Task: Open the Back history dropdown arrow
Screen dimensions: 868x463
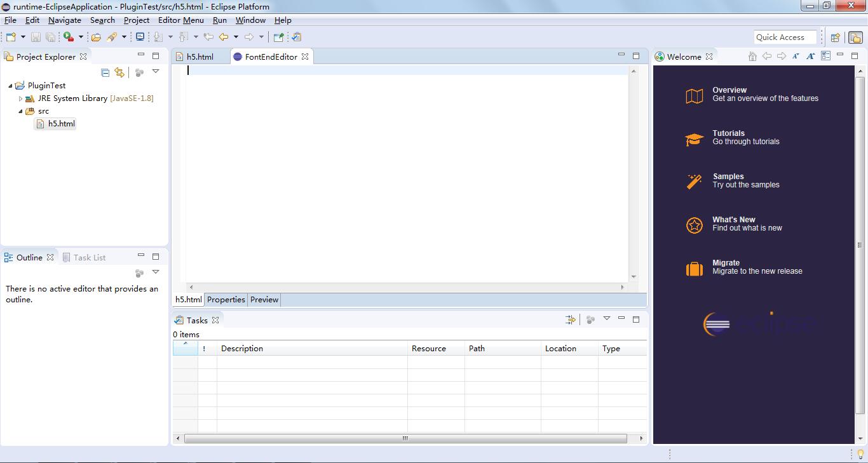Action: (x=236, y=37)
